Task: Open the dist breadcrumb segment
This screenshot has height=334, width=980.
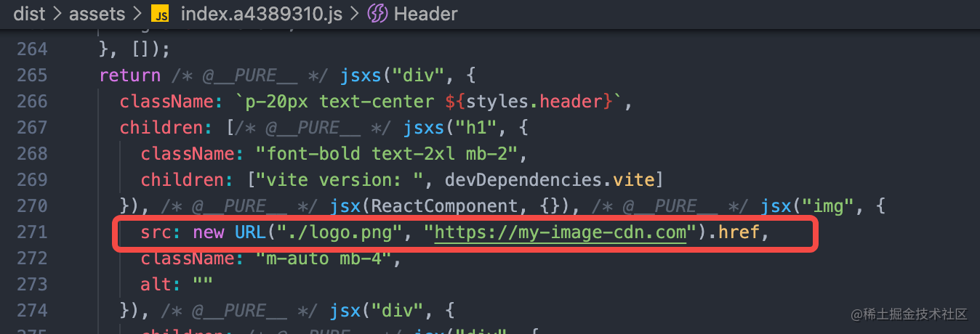Action: [31, 14]
